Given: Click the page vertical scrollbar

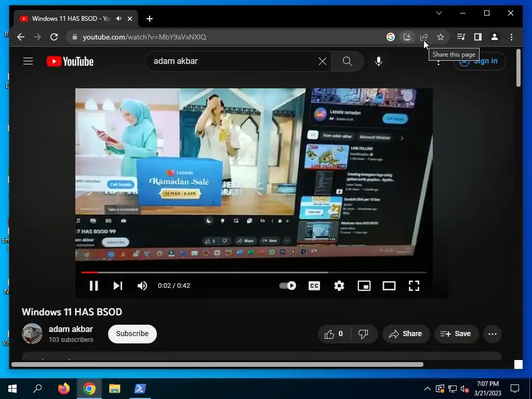Looking at the screenshot, I should coord(518,68).
